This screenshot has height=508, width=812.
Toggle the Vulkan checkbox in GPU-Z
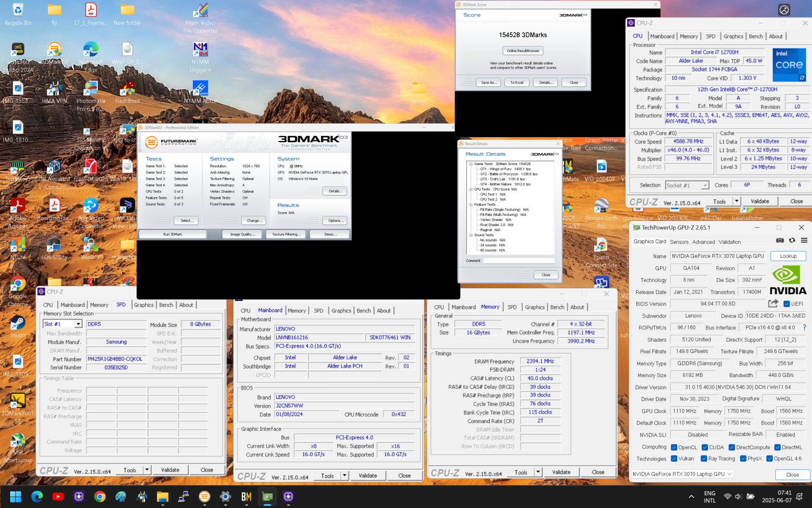point(674,458)
